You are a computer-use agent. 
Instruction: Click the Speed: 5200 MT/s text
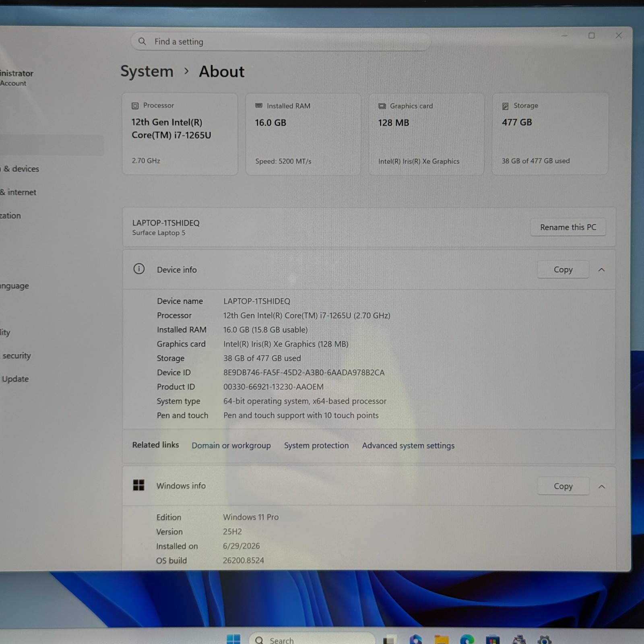click(283, 161)
